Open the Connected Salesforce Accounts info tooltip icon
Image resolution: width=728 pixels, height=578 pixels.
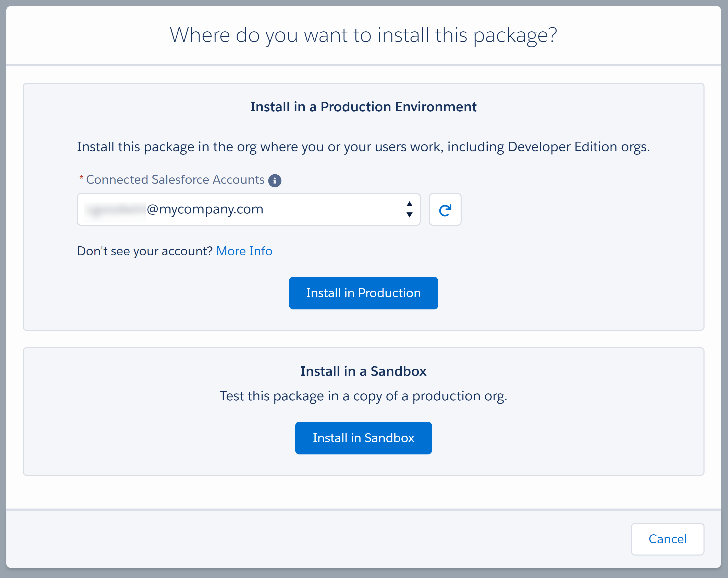point(275,180)
